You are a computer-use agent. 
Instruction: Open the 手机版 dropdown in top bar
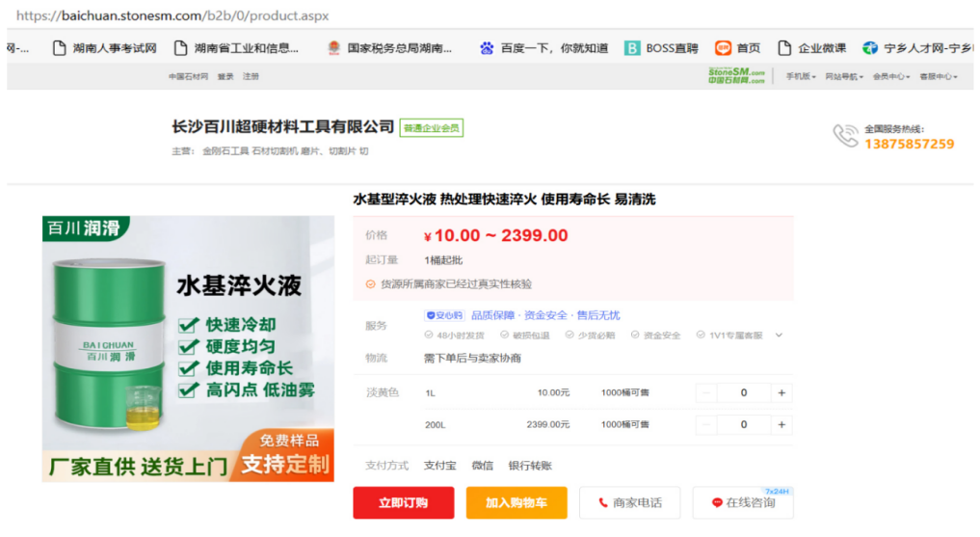click(x=801, y=76)
